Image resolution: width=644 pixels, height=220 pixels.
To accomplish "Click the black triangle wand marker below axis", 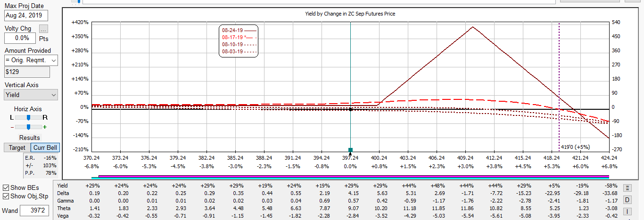I will coord(350,154).
